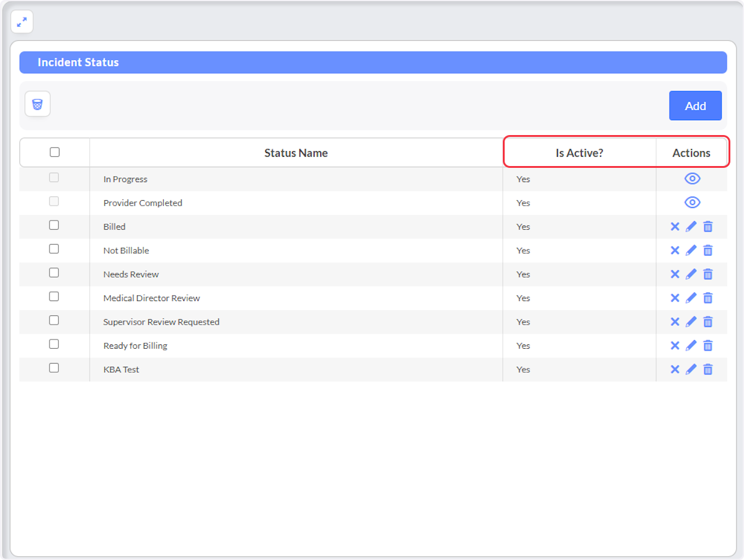Edit the Supervisor Review Requested status

(x=691, y=322)
